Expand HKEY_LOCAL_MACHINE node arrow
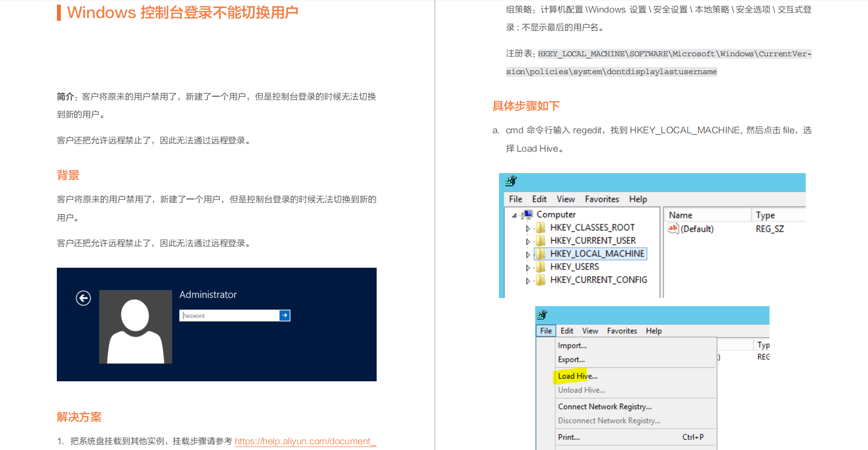 (528, 254)
